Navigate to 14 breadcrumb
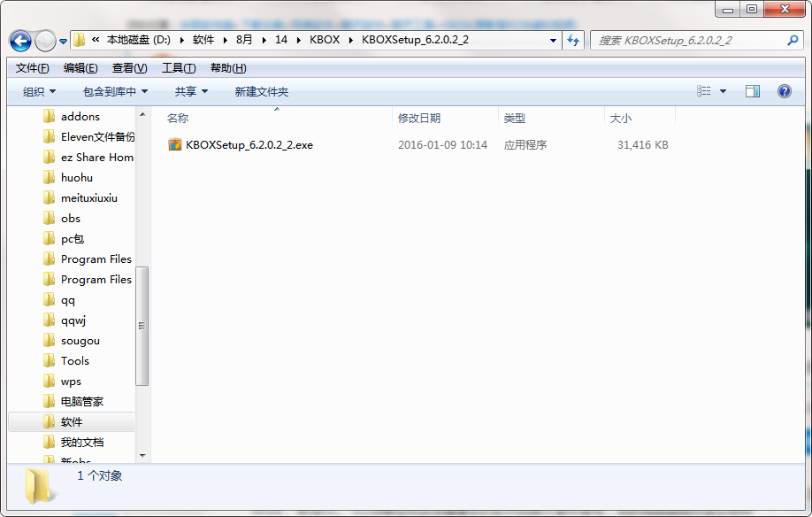 point(281,40)
